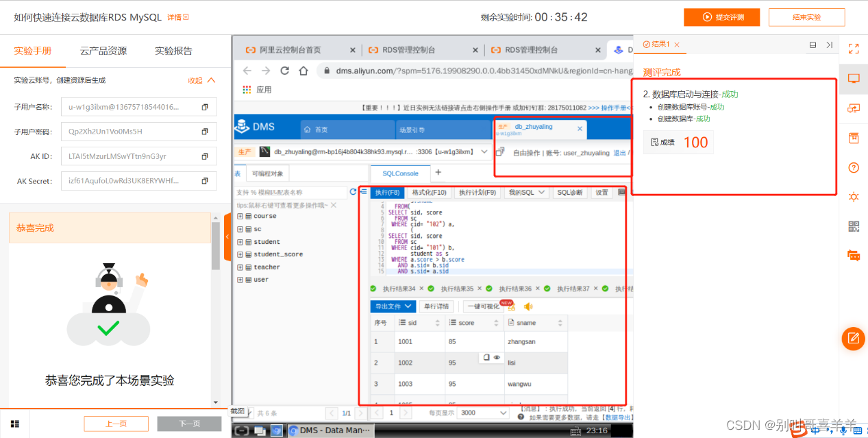Format SQL with 格式化(F10)

pyautogui.click(x=429, y=193)
